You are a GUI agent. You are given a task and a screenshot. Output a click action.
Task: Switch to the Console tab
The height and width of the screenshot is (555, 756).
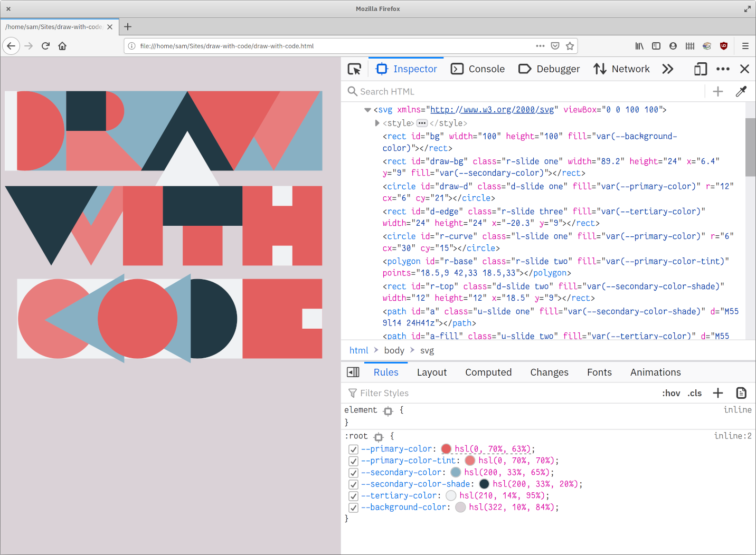tap(478, 69)
